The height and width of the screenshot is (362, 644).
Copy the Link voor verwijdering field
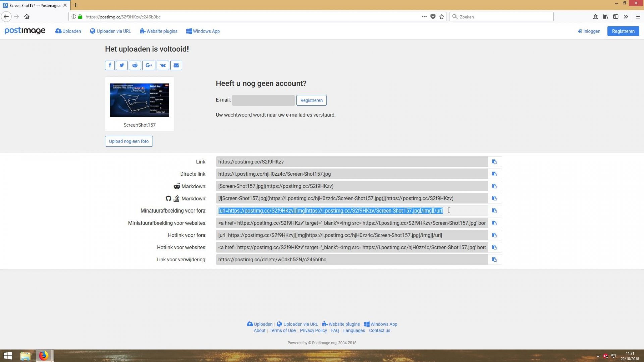click(494, 259)
